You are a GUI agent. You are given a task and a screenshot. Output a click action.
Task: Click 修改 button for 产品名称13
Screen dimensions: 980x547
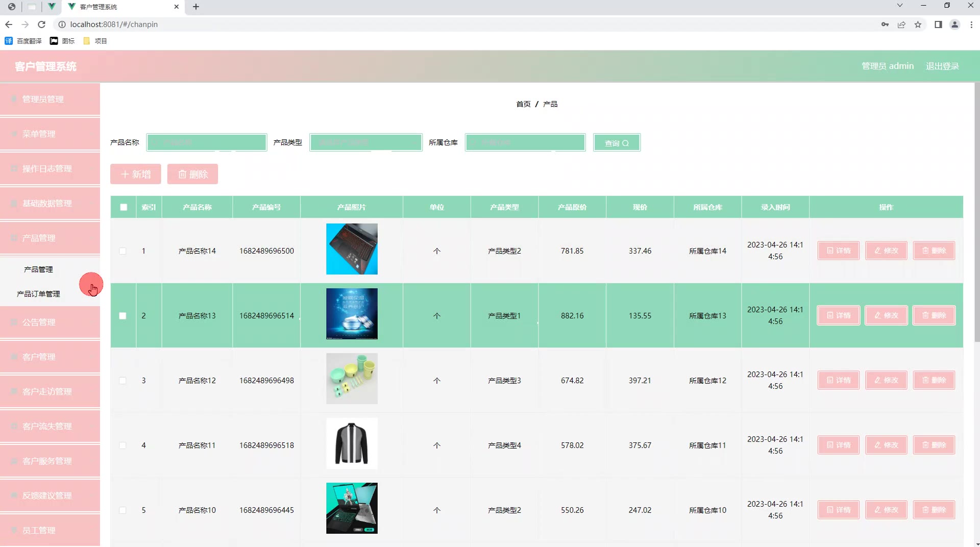click(x=886, y=315)
